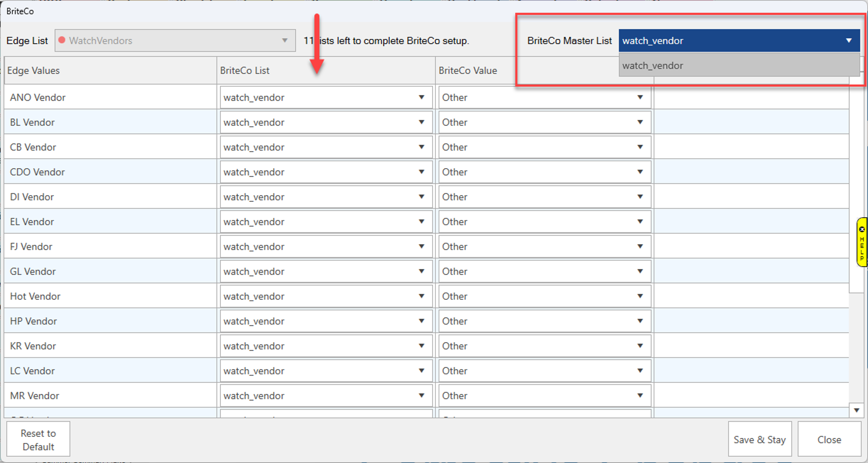Screen dimensions: 868x463
Task: Open BriteCo Value dropdown for Hot Vendor
Action: (x=640, y=296)
